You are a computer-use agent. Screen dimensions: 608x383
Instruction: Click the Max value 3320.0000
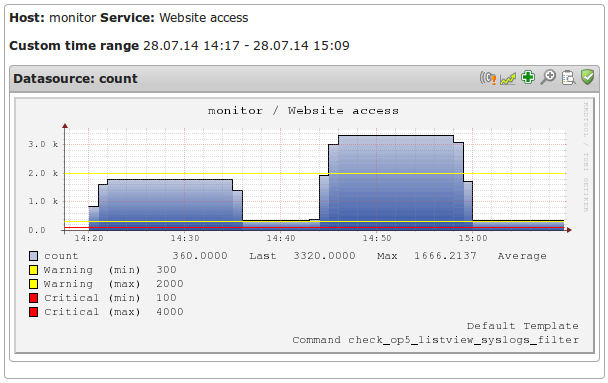[324, 256]
